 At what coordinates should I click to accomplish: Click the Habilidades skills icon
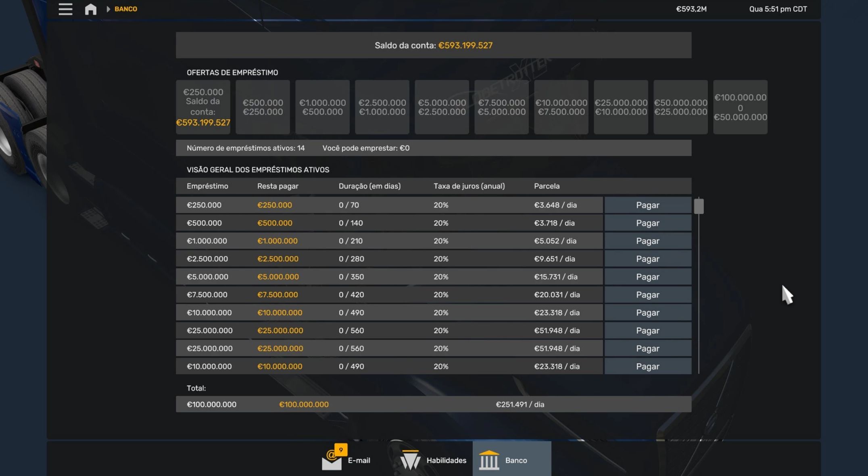[410, 460]
